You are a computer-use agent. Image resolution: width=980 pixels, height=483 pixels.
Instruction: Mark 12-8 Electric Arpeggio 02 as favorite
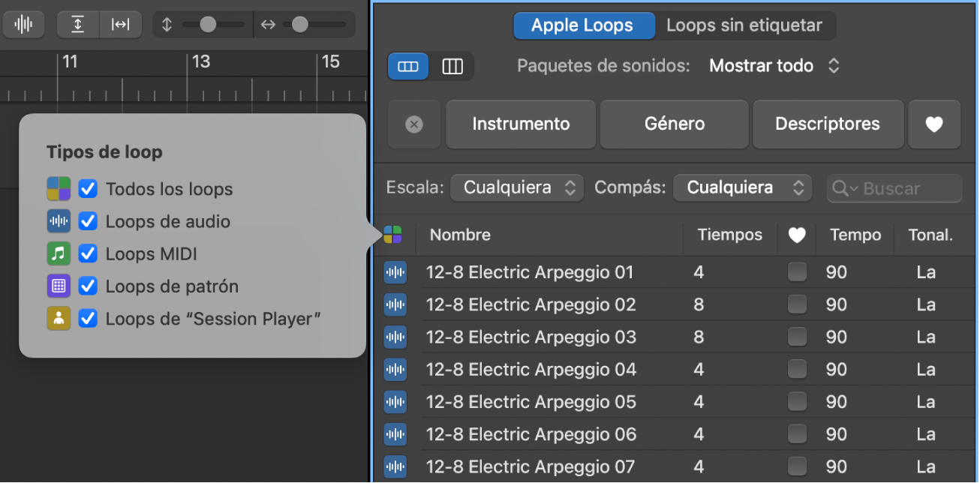coord(797,304)
